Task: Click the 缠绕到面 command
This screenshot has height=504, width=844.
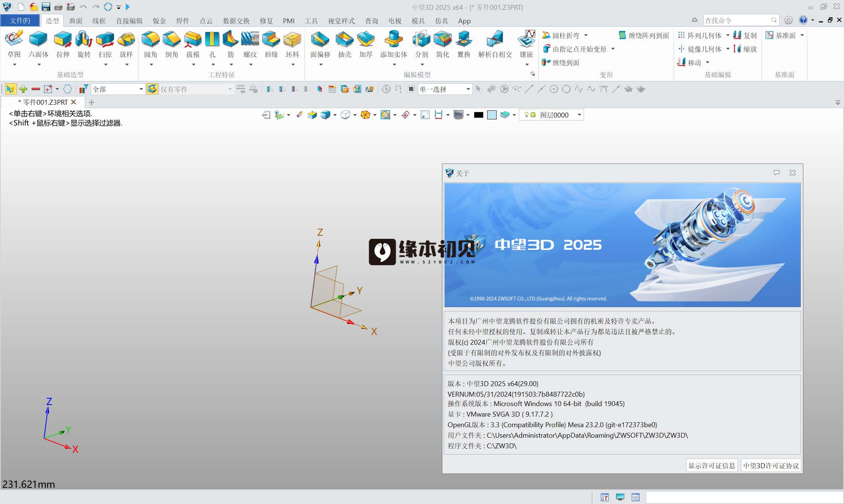Action: 561,63
